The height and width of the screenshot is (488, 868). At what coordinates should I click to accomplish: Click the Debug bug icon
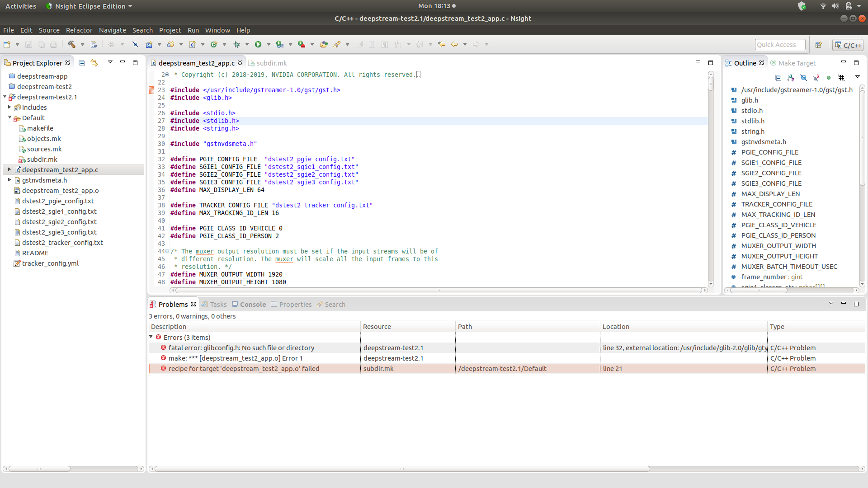[236, 44]
